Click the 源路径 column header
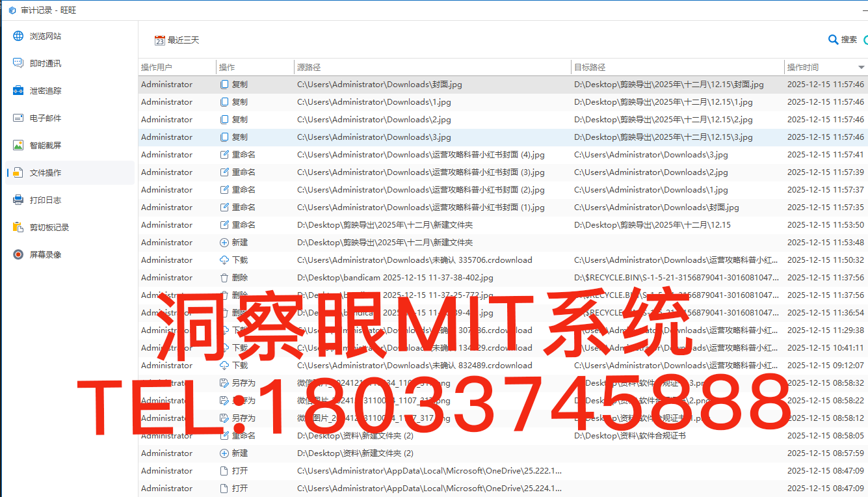Image resolution: width=868 pixels, height=497 pixels. click(x=309, y=68)
